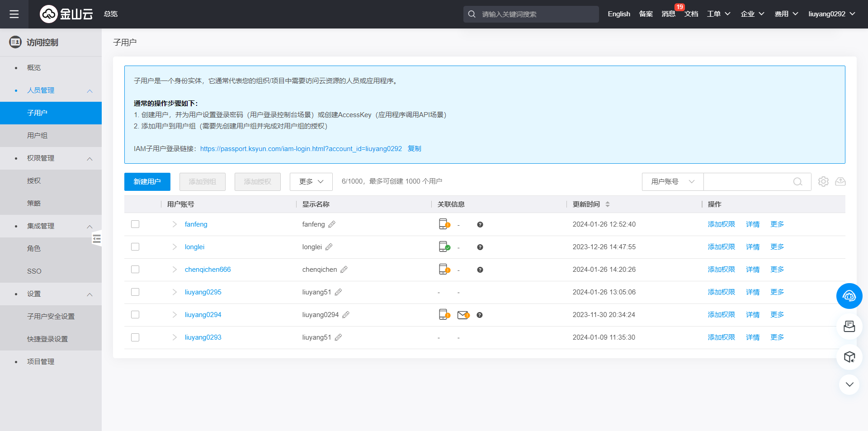This screenshot has width=868, height=431.
Task: Click the search magnifier in user filter
Action: [797, 182]
